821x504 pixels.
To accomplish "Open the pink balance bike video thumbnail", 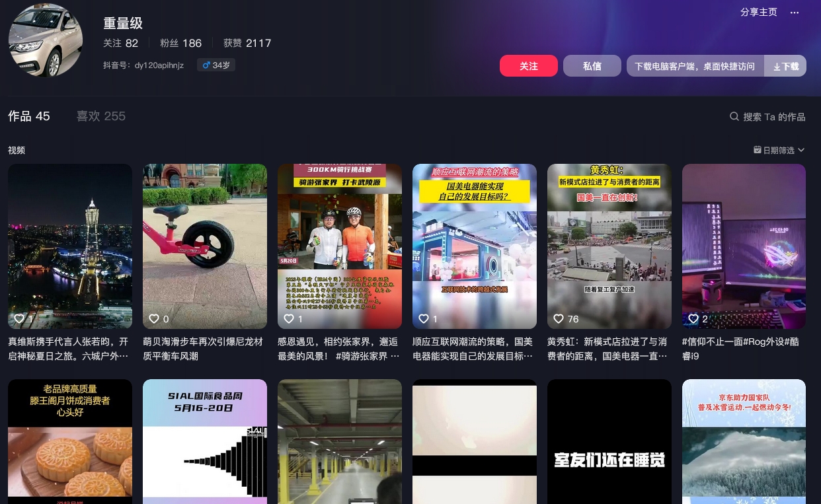I will pyautogui.click(x=205, y=246).
